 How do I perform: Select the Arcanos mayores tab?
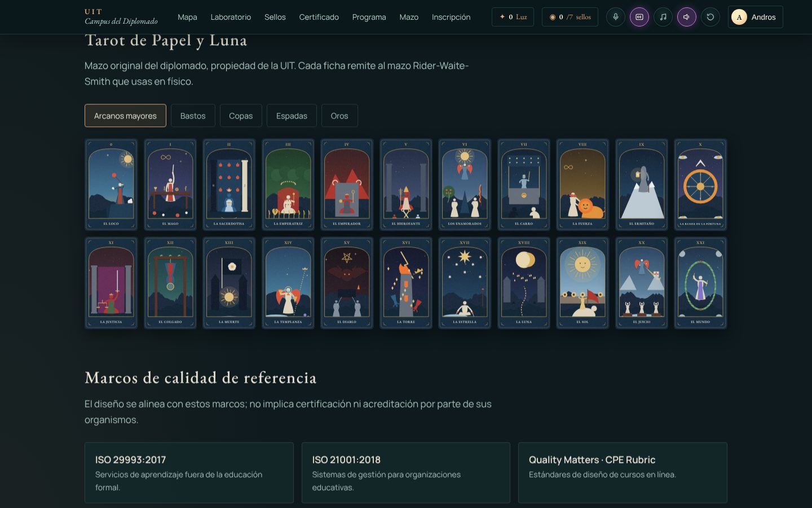[x=125, y=116]
